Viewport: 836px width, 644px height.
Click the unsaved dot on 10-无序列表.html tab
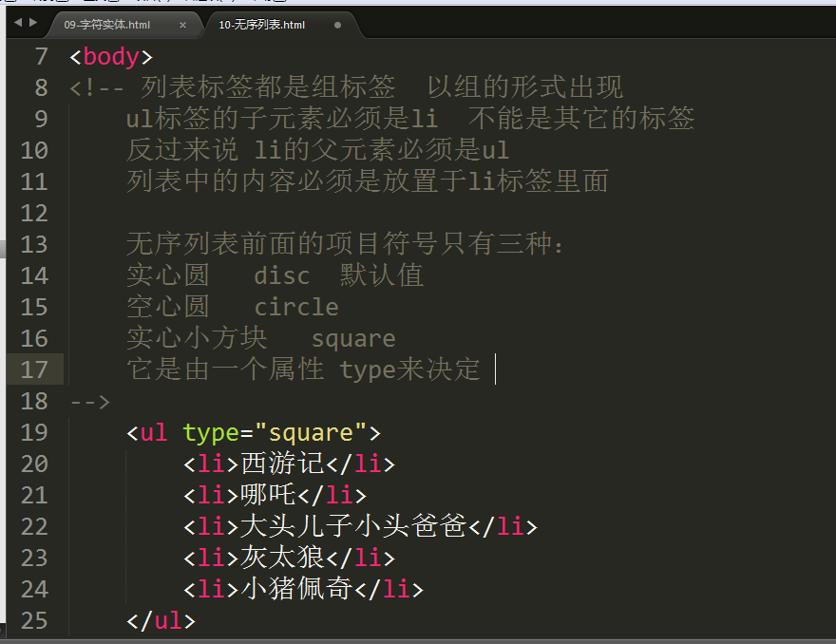337,25
